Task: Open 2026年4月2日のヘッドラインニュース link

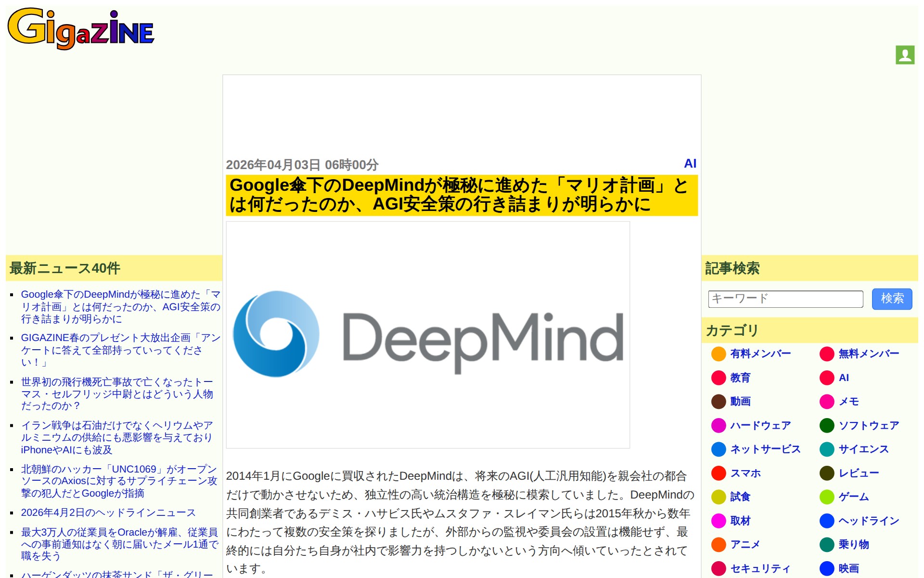Action: [108, 513]
